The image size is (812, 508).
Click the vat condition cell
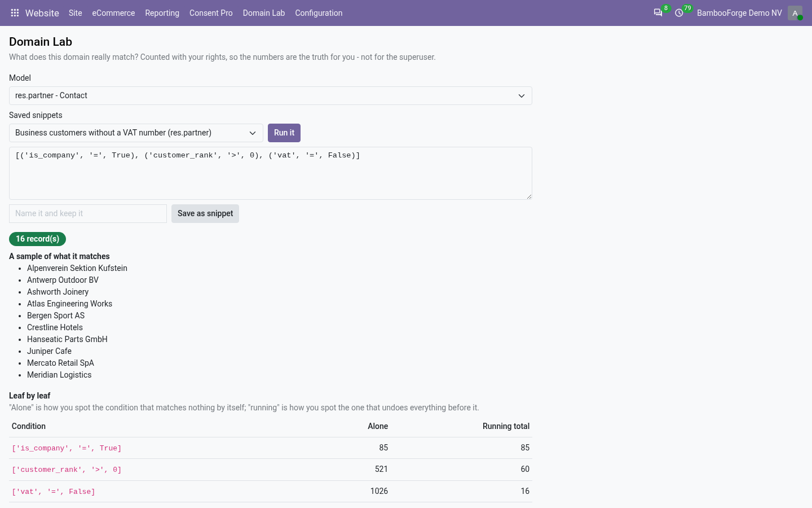click(x=54, y=492)
